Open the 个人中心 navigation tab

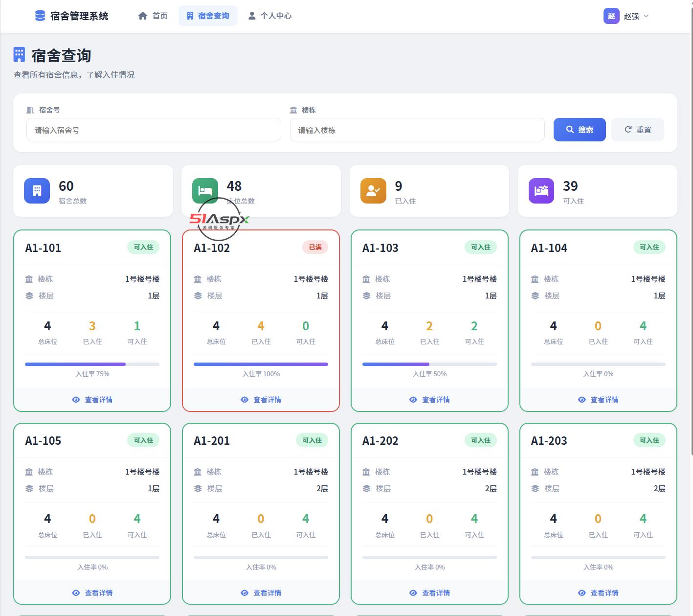coord(270,16)
